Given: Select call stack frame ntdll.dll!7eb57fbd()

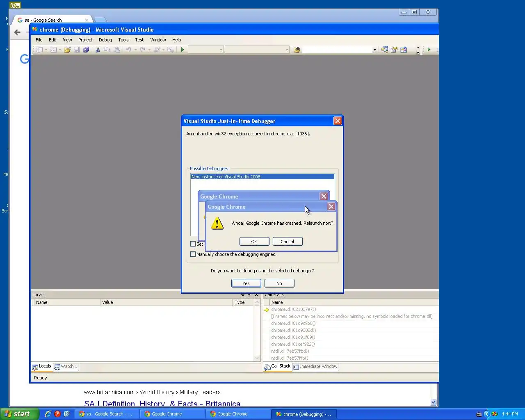Looking at the screenshot, I should pyautogui.click(x=290, y=351).
